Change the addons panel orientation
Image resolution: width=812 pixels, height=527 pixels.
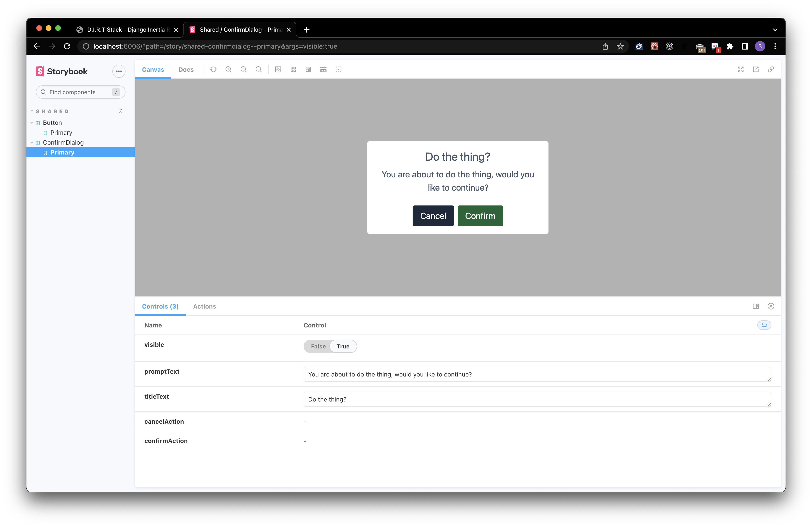[756, 306]
